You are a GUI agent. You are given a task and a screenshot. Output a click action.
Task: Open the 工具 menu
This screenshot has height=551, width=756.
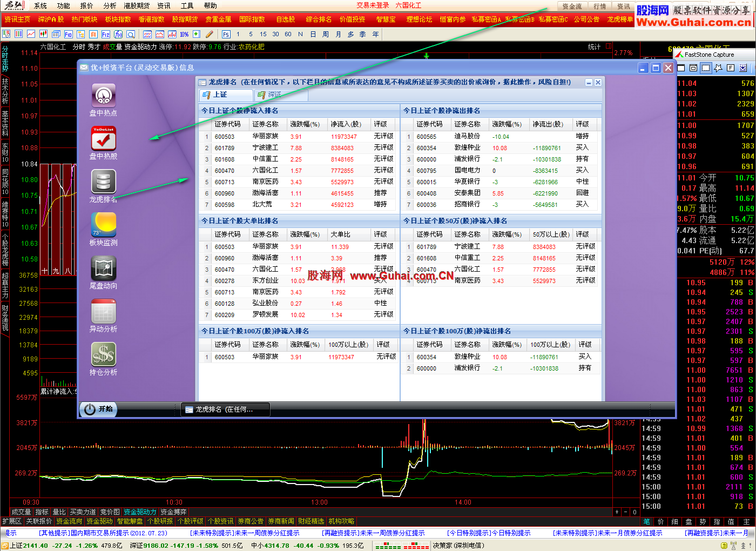point(187,5)
